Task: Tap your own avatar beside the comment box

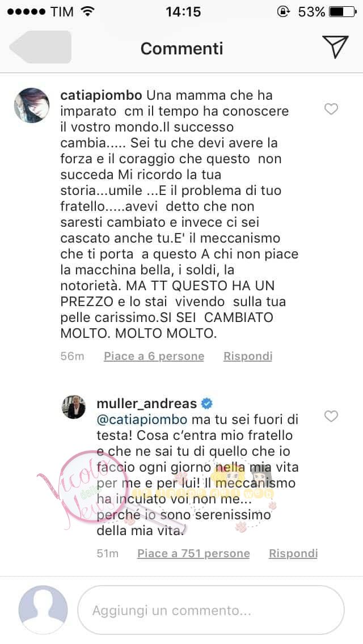Action: pyautogui.click(x=43, y=609)
